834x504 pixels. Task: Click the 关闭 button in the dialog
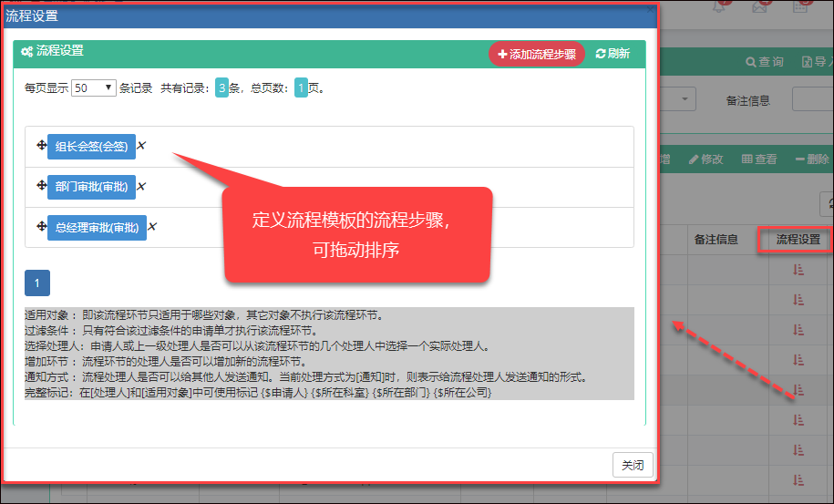point(633,465)
